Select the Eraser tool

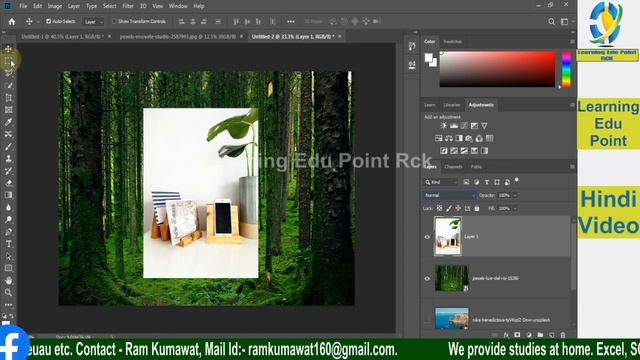[x=8, y=183]
